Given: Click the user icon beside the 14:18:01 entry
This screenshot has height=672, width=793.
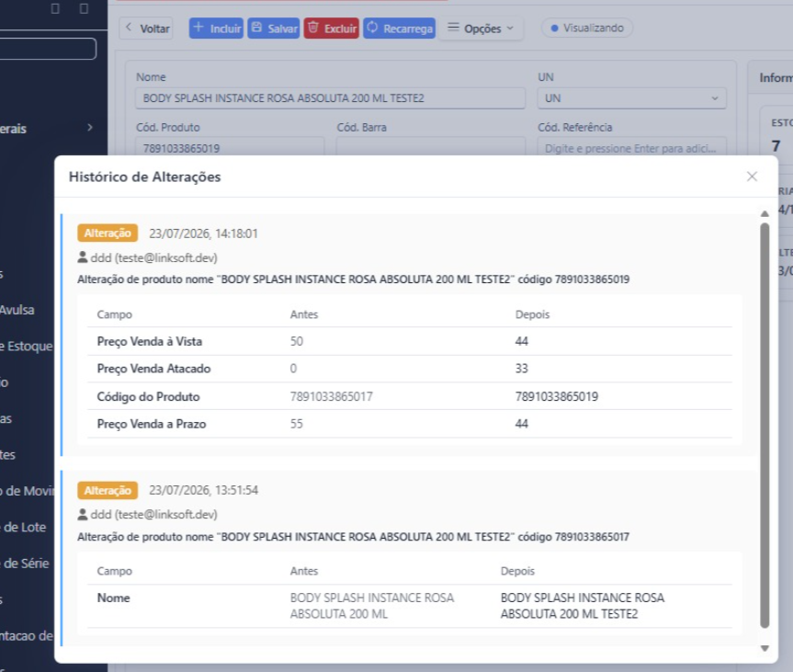Looking at the screenshot, I should (83, 257).
